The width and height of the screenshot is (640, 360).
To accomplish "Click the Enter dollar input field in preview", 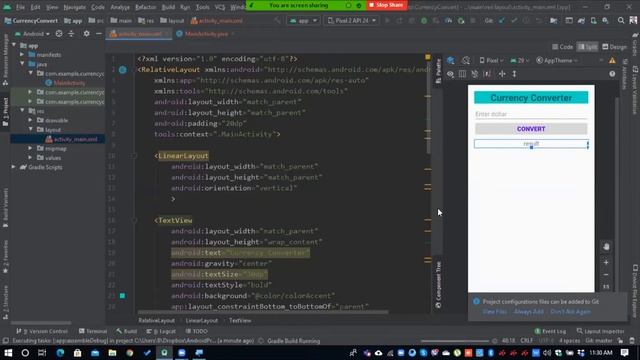I will click(531, 114).
